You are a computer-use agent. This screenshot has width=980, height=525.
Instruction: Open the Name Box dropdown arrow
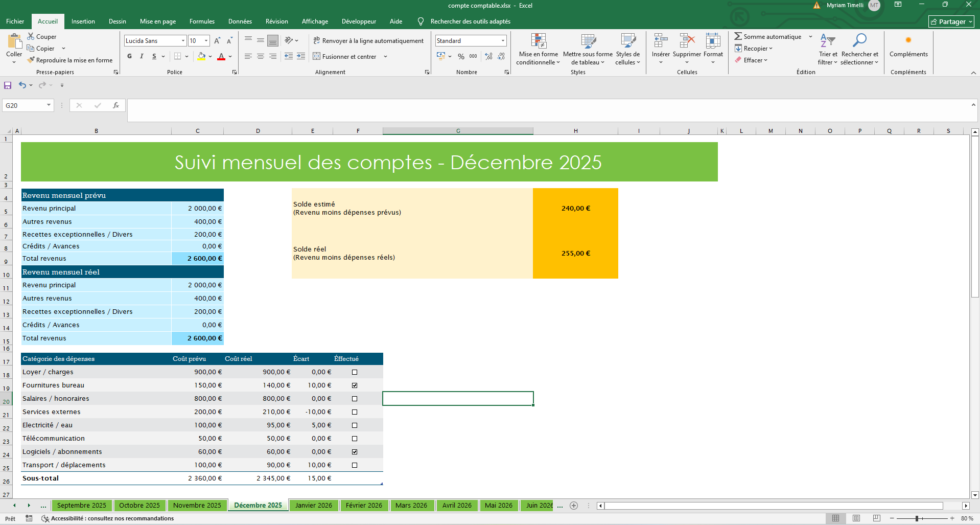pyautogui.click(x=49, y=105)
